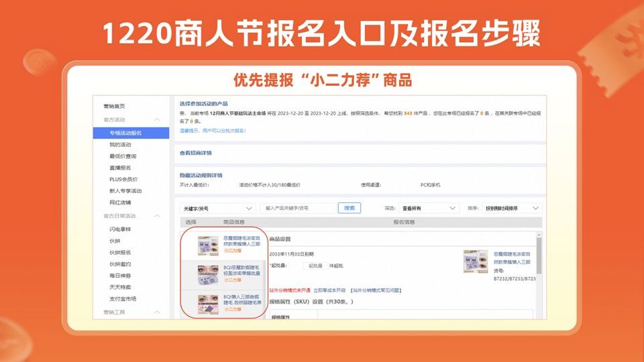Image resolution: width=644 pixels, height=362 pixels.
Task: Open the 查看所有 filter dropdown
Action: [429, 208]
